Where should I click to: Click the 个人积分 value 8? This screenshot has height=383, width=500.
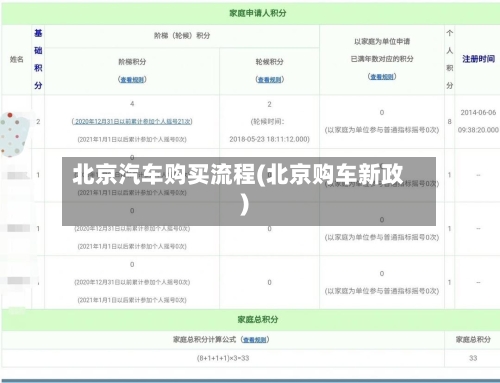tap(450, 122)
